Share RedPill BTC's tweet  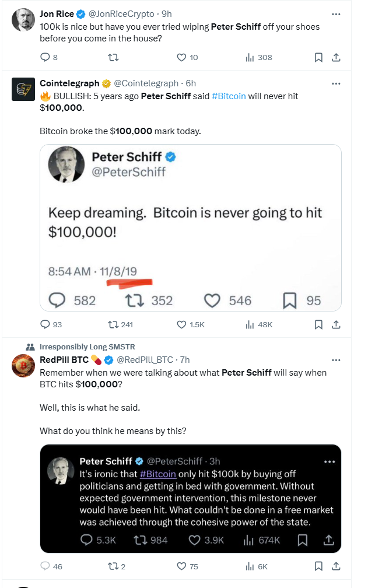pyautogui.click(x=336, y=566)
